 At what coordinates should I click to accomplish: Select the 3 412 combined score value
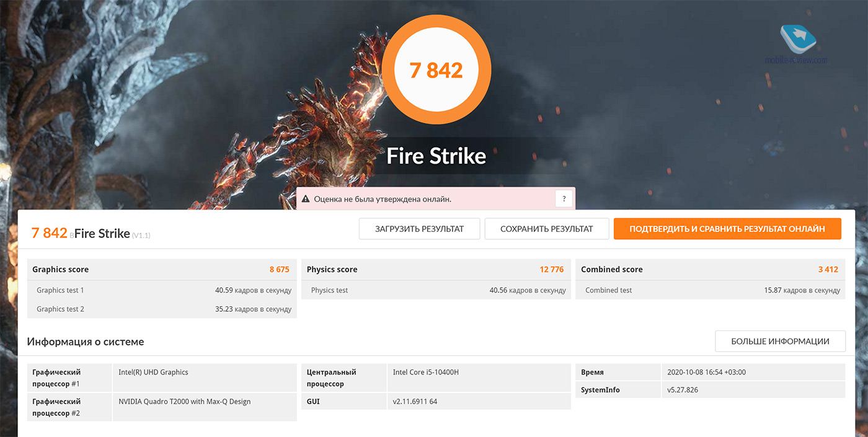(x=828, y=270)
